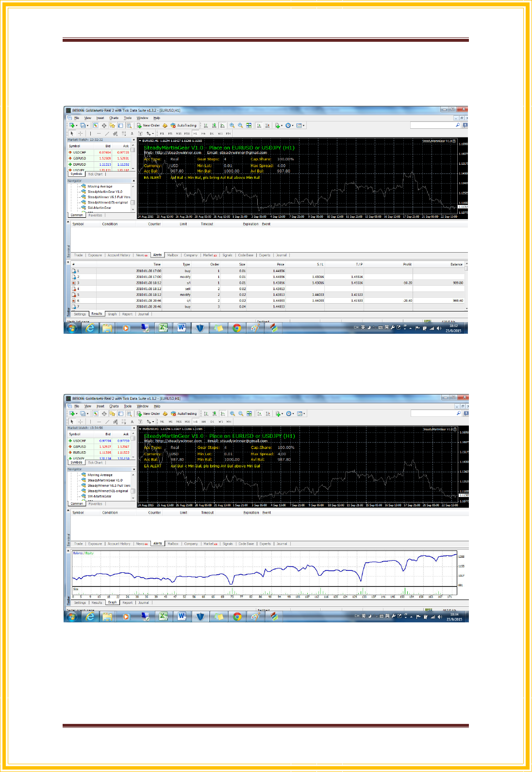Select USDCHF row in the Balance-graph window Market Watch
This screenshot has height=772, width=532.
coord(99,441)
